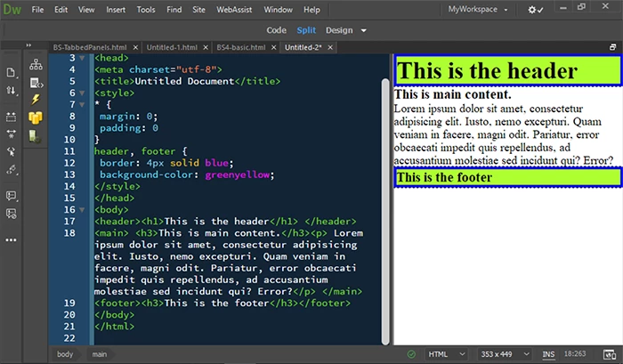Click the collapse full tag icon
Image resolution: width=623 pixels, height=364 pixels.
(x=11, y=133)
